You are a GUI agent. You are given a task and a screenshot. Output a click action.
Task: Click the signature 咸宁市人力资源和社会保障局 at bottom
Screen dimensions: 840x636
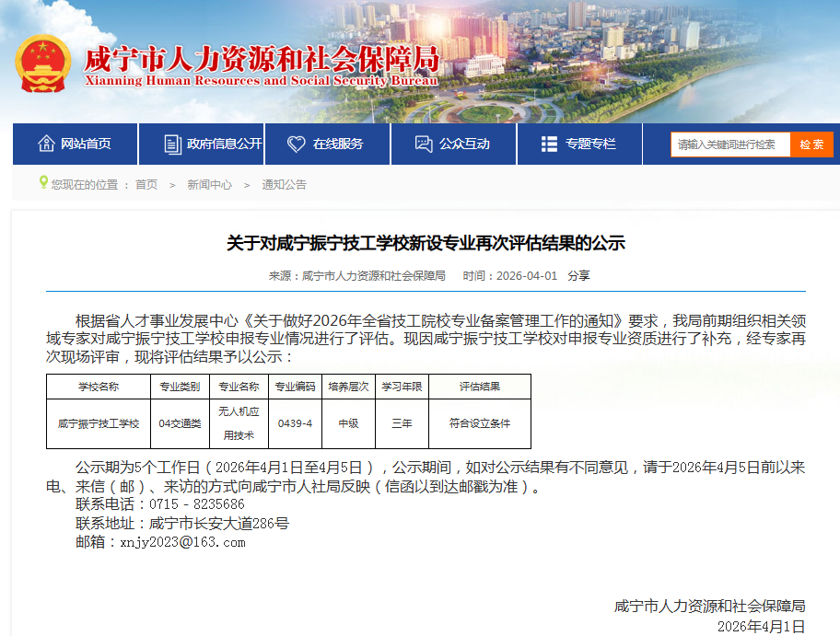click(x=710, y=606)
